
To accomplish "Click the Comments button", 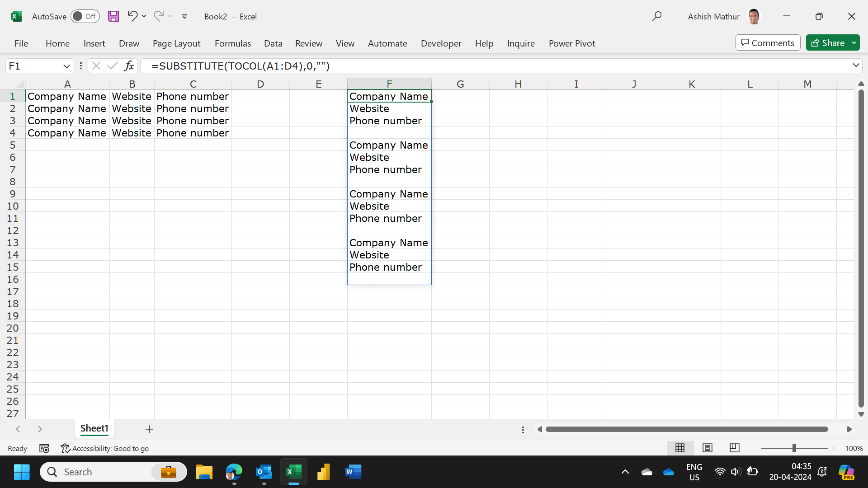I will (x=768, y=43).
